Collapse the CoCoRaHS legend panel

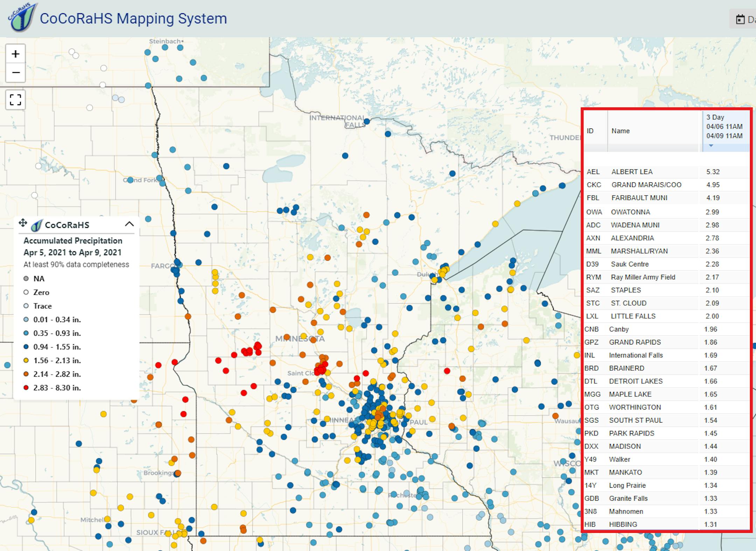point(129,224)
